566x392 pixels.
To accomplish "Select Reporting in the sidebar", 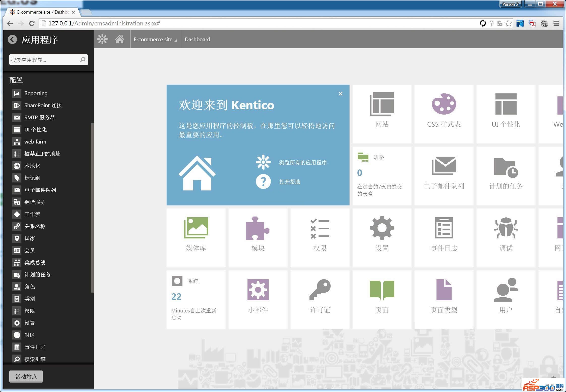I will pos(36,93).
